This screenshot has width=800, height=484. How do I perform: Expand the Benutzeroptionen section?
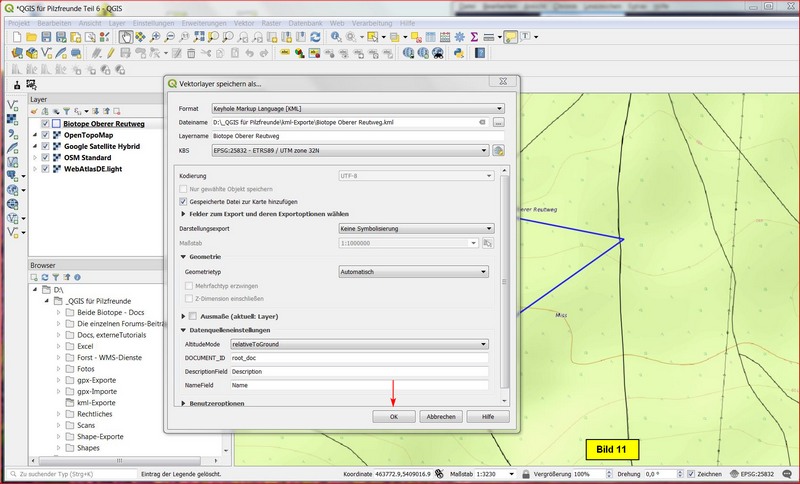(x=183, y=403)
